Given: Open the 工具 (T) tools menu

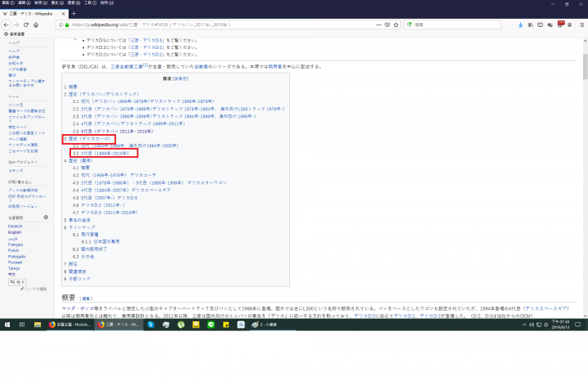Looking at the screenshot, I should click(x=90, y=2).
